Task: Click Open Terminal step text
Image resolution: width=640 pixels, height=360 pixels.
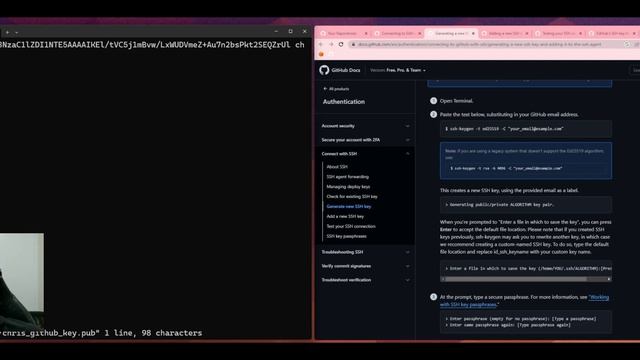Action: pos(456,101)
